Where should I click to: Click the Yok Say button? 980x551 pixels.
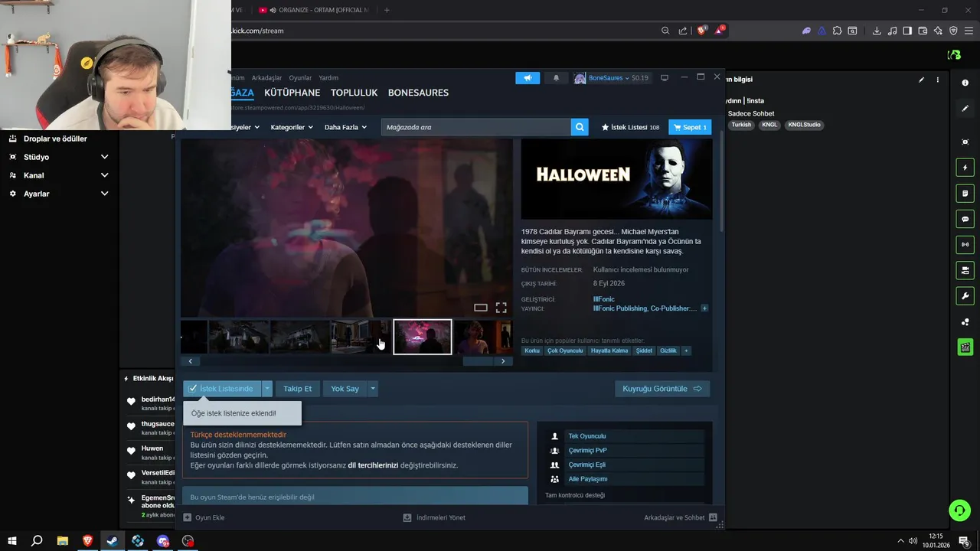tap(345, 389)
